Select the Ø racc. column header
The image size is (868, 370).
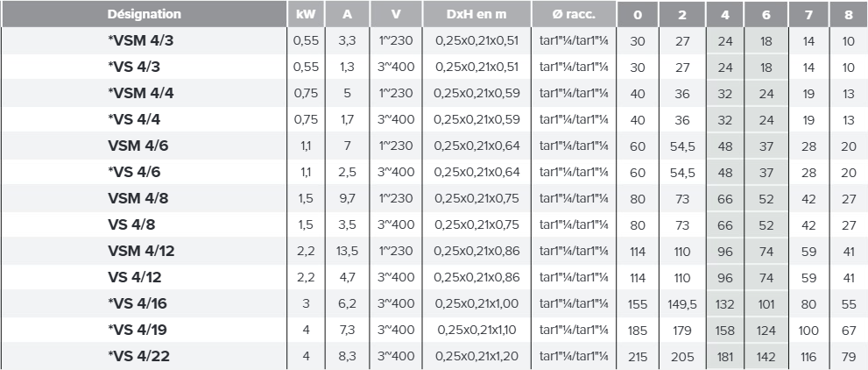click(x=574, y=14)
